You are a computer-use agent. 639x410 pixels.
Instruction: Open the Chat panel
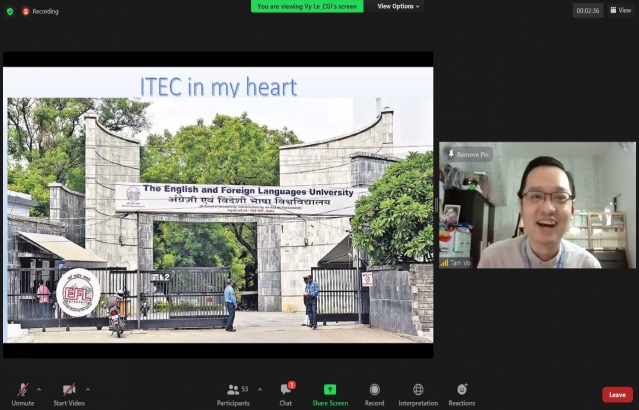point(286,395)
